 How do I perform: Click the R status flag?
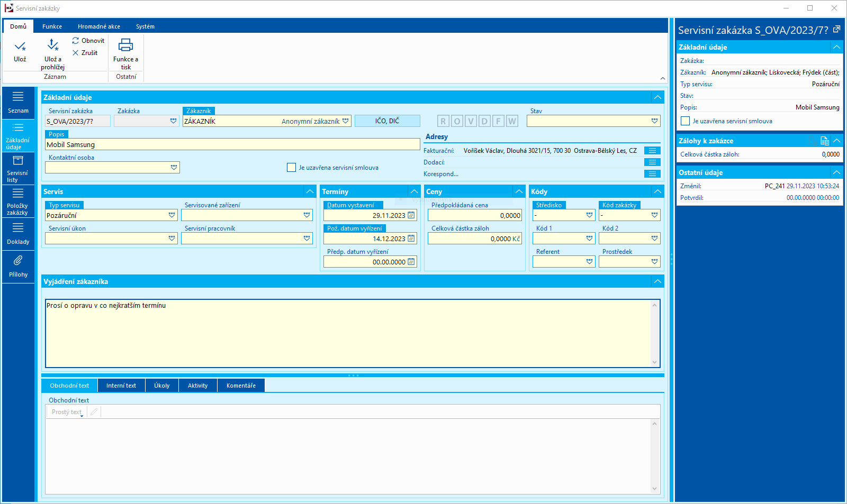pyautogui.click(x=443, y=121)
